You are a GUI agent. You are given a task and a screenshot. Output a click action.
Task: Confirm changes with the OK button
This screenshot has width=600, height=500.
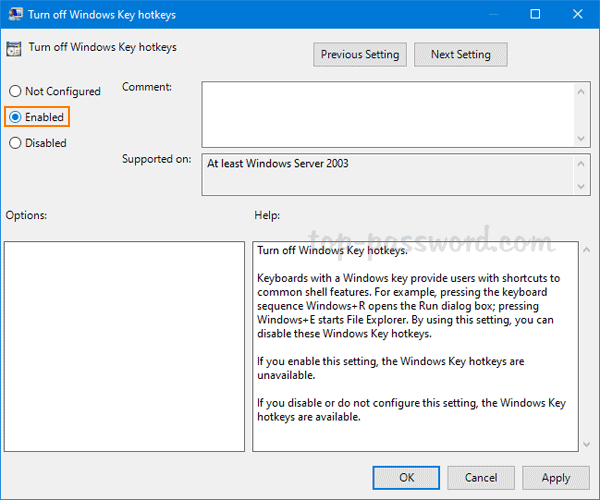405,478
